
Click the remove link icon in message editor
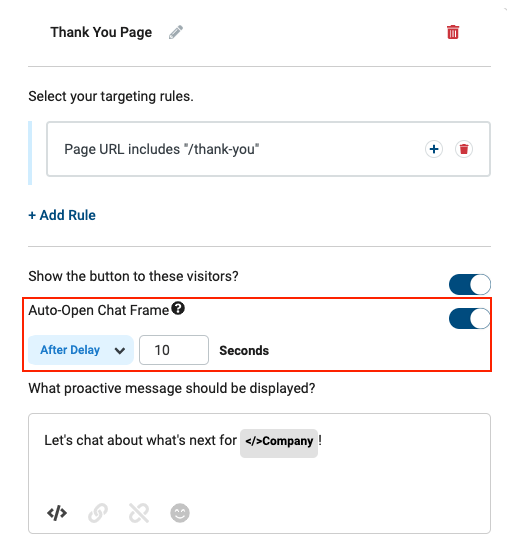click(139, 513)
